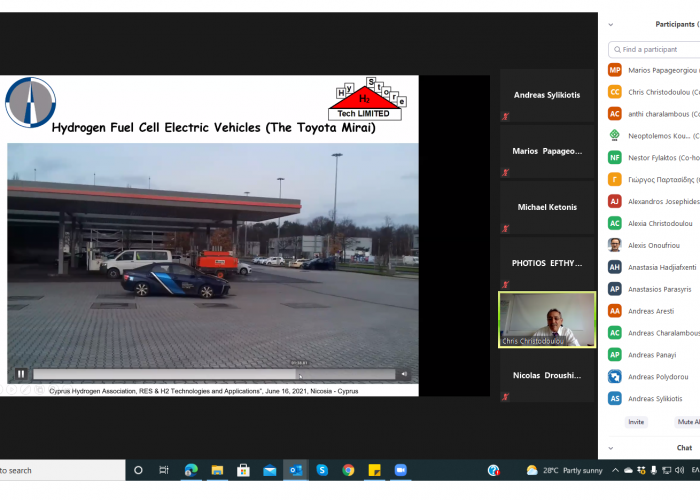
Task: Select Nestor Fylaktos NF avatar
Action: pos(615,157)
